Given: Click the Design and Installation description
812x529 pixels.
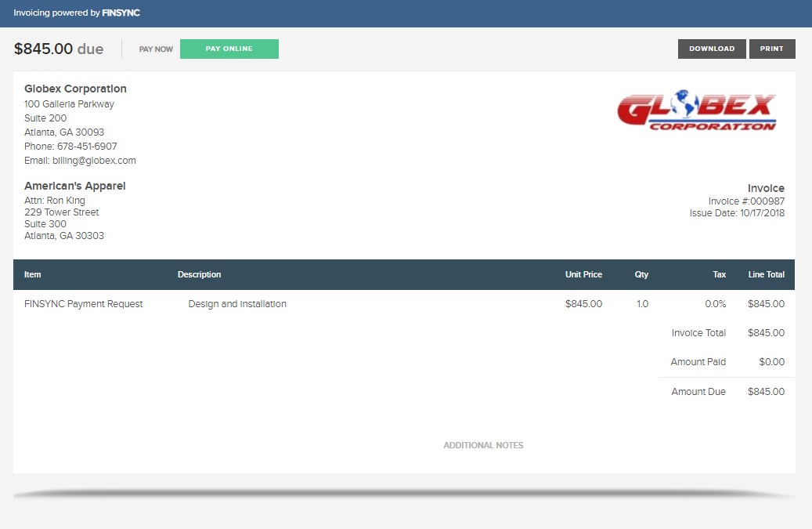Looking at the screenshot, I should [x=237, y=304].
